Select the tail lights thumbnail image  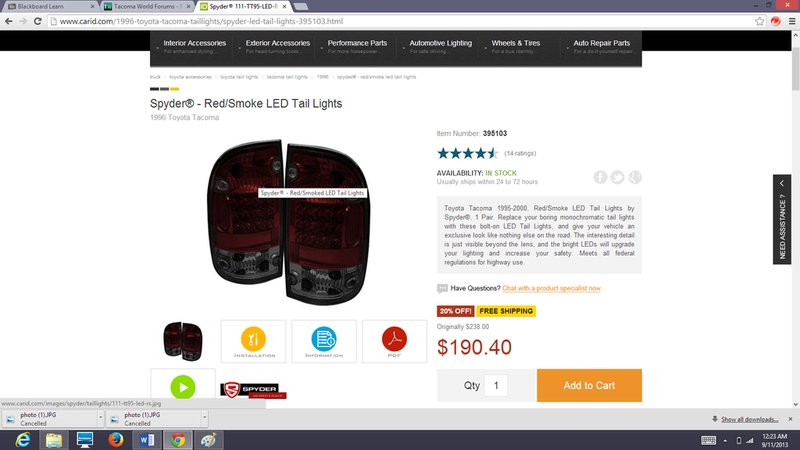pyautogui.click(x=183, y=341)
